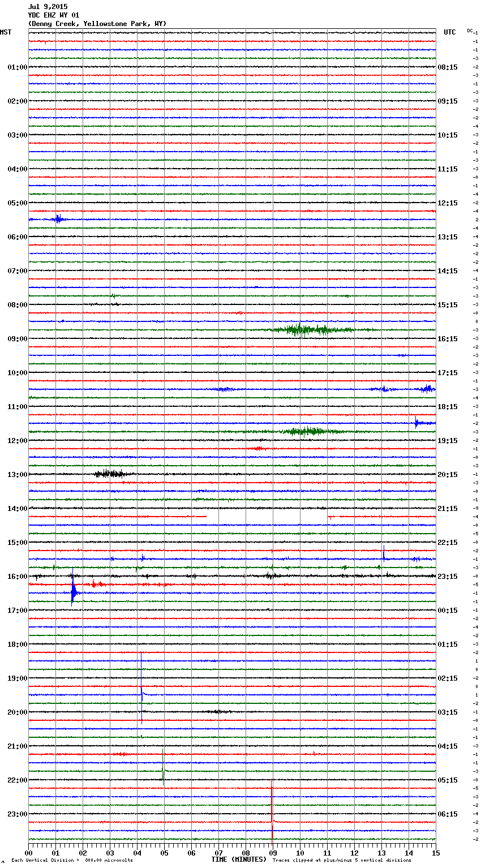Click the TIME (MINUTES) axis title
Screen dimensions: 481x868
pos(239,860)
